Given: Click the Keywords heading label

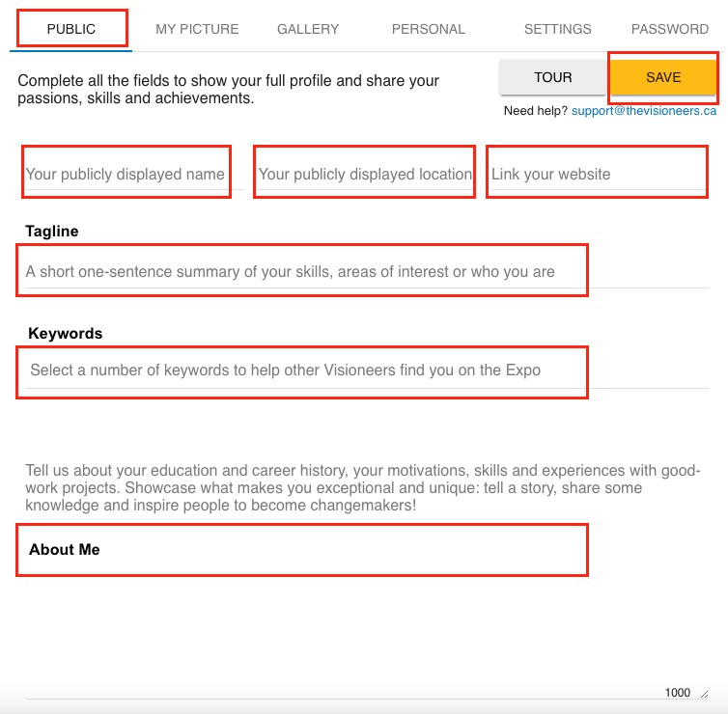Looking at the screenshot, I should [x=65, y=334].
